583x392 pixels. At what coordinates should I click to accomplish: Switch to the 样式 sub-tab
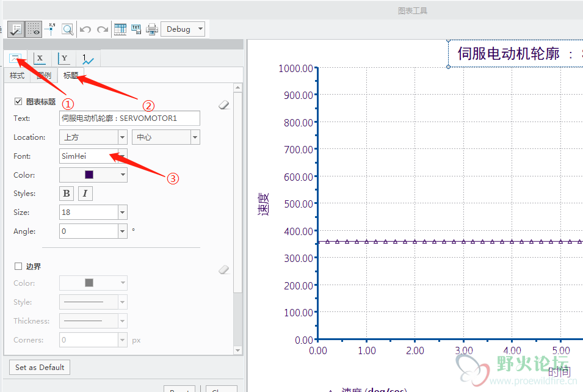[x=17, y=76]
